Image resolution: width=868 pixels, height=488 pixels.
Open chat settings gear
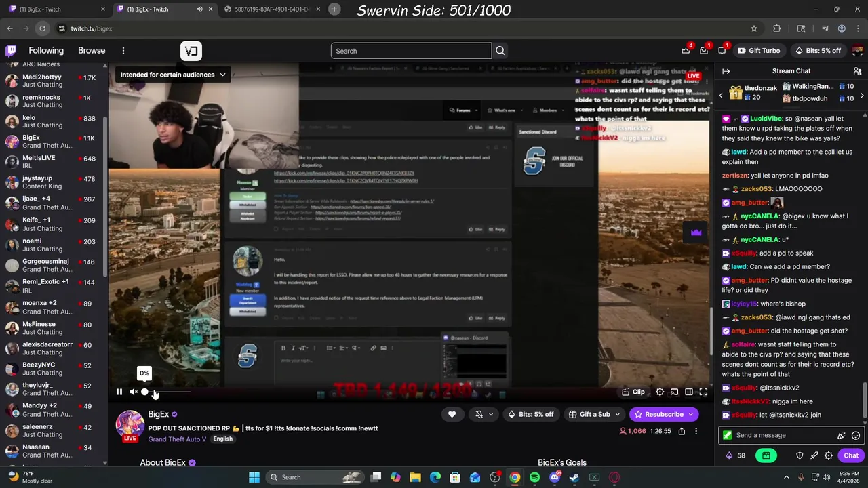829,455
